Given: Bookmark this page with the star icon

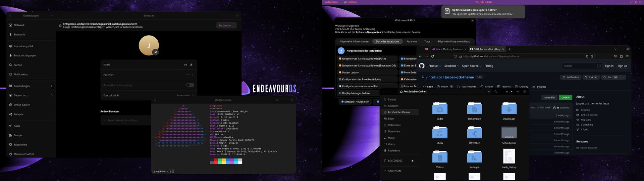Looking at the screenshot, I should (592, 56).
